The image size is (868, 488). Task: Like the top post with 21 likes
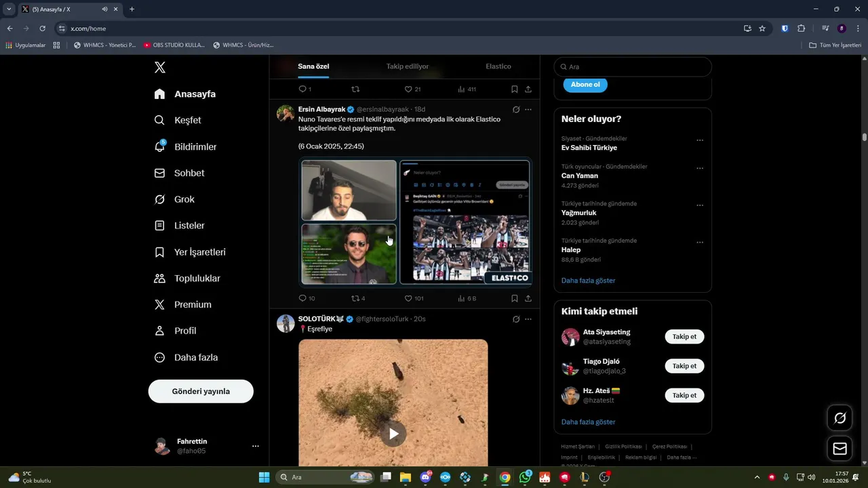coord(412,89)
